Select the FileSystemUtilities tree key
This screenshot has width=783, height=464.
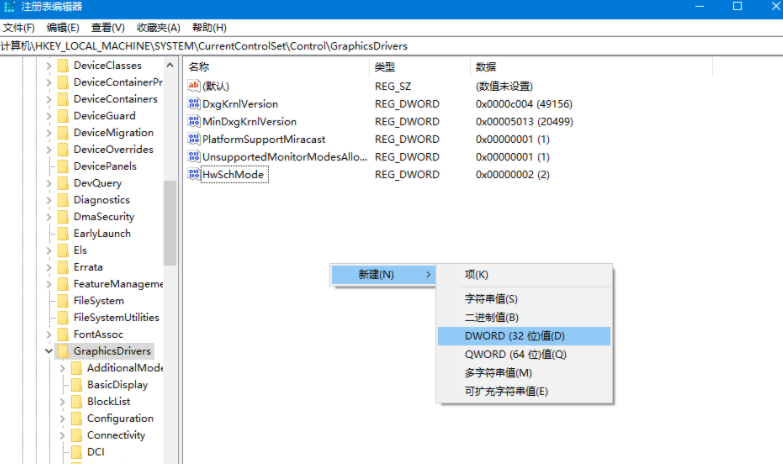[116, 318]
